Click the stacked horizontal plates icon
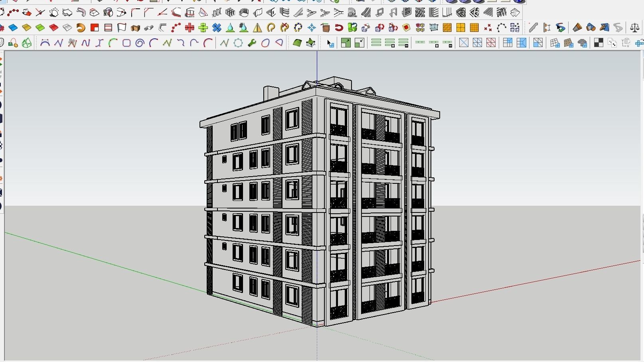 point(284,13)
